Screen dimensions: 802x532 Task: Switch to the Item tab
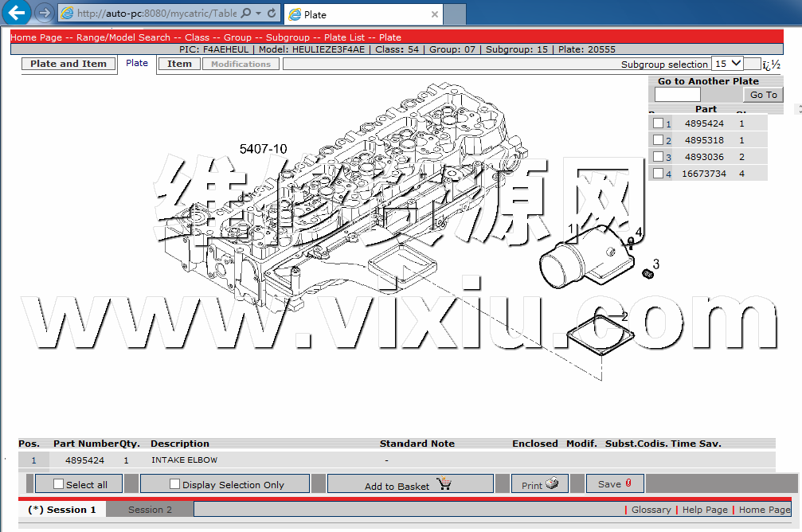click(x=179, y=64)
